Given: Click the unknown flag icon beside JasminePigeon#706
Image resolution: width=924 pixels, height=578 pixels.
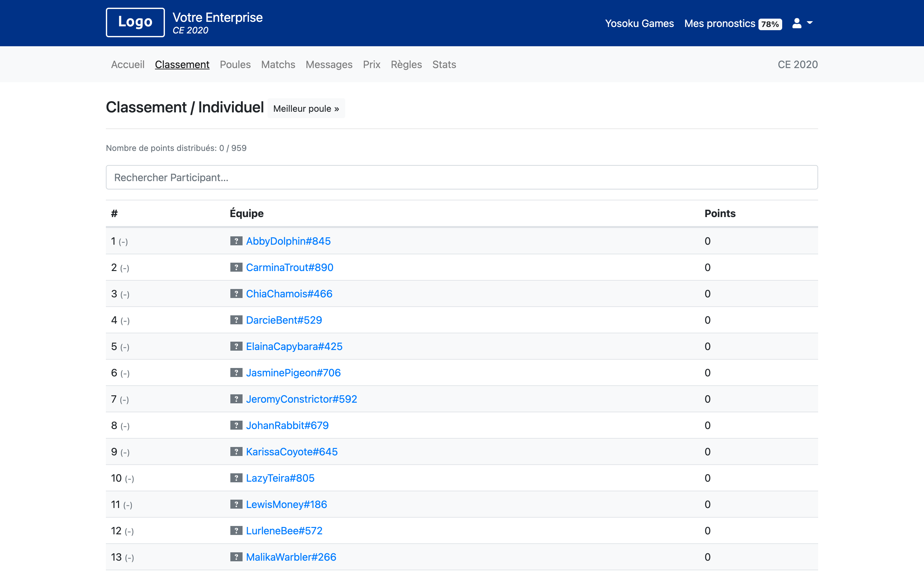Looking at the screenshot, I should [236, 373].
